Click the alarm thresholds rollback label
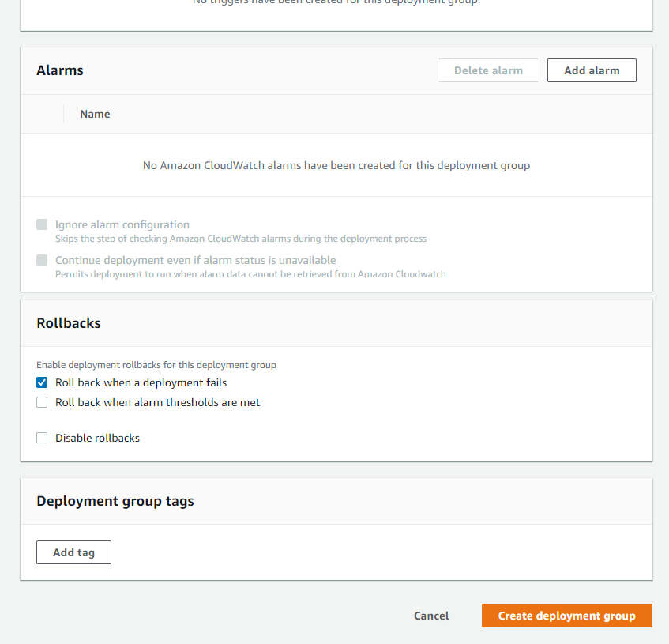This screenshot has height=644, width=669. click(157, 402)
